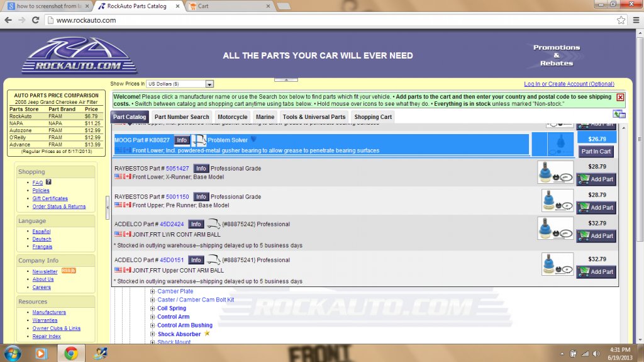Click the yellow star beside Shock Absorber
Viewport: 644px width, 362px height.
point(207,333)
